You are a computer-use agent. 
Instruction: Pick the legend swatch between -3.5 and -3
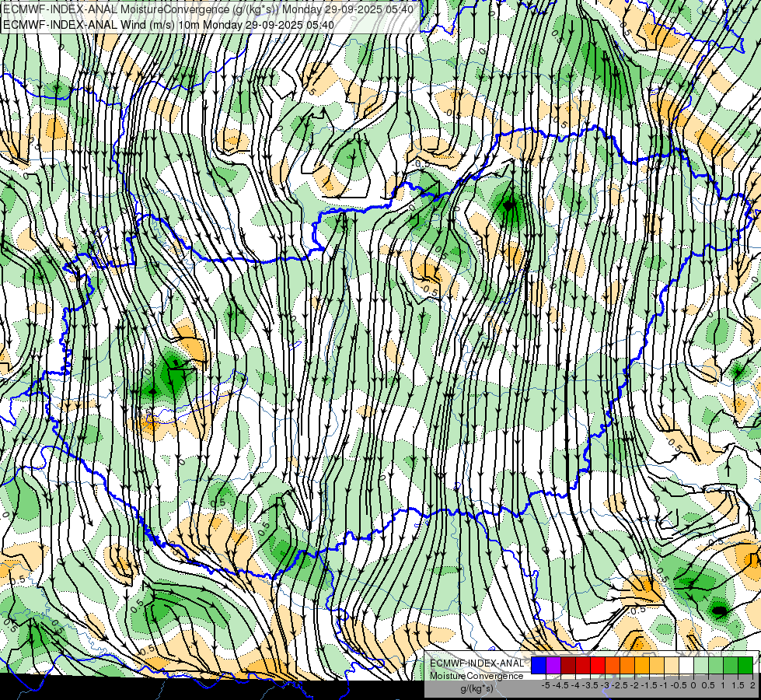[598, 666]
